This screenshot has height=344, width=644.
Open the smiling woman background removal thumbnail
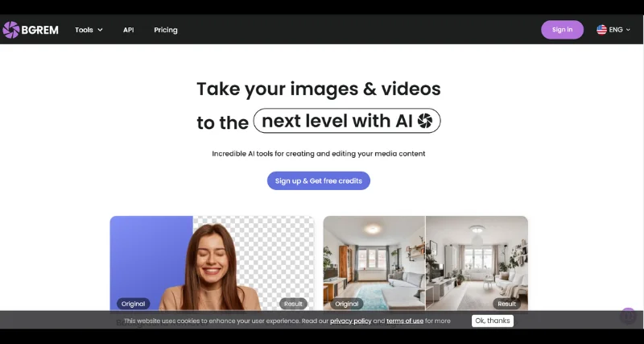(212, 262)
